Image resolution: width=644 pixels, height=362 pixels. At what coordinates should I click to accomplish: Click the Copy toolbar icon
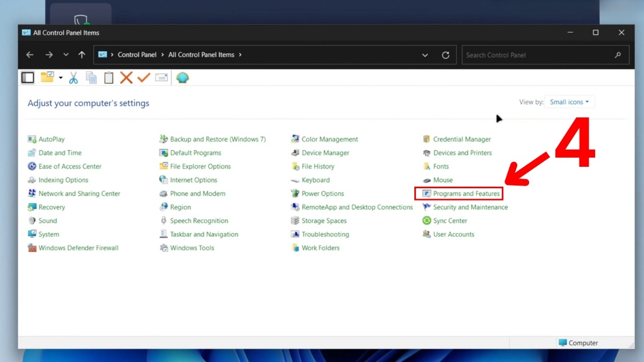point(91,78)
